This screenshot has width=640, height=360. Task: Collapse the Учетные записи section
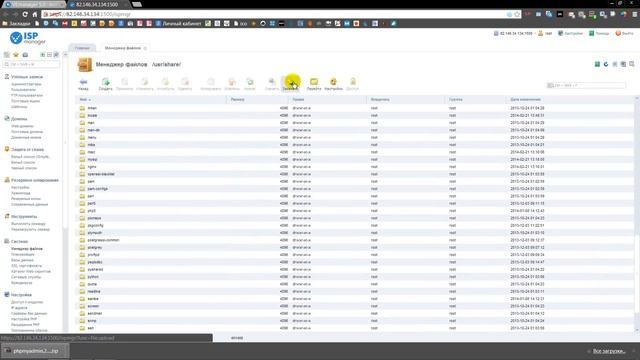(27, 77)
